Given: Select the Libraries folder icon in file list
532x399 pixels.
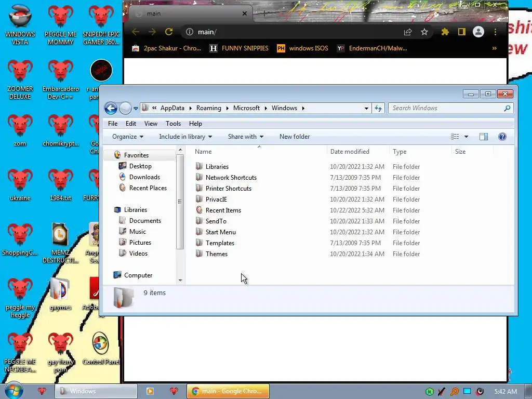Looking at the screenshot, I should click(x=199, y=166).
